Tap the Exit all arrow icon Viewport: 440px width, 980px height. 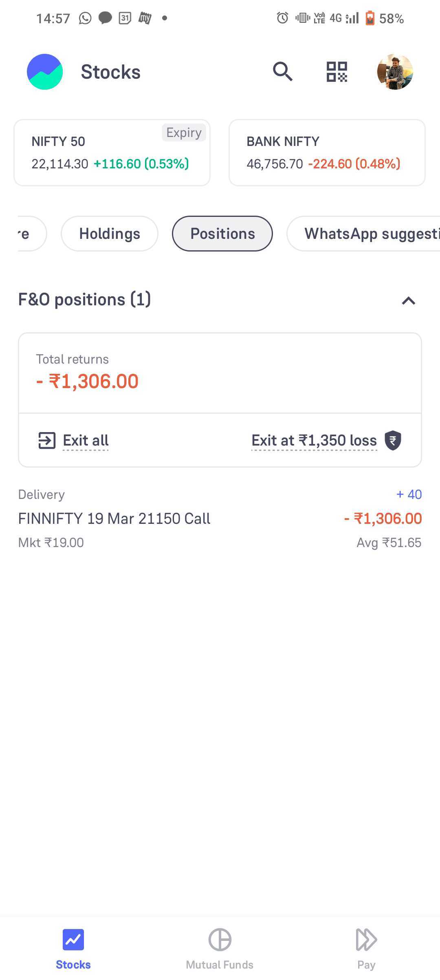coord(47,441)
